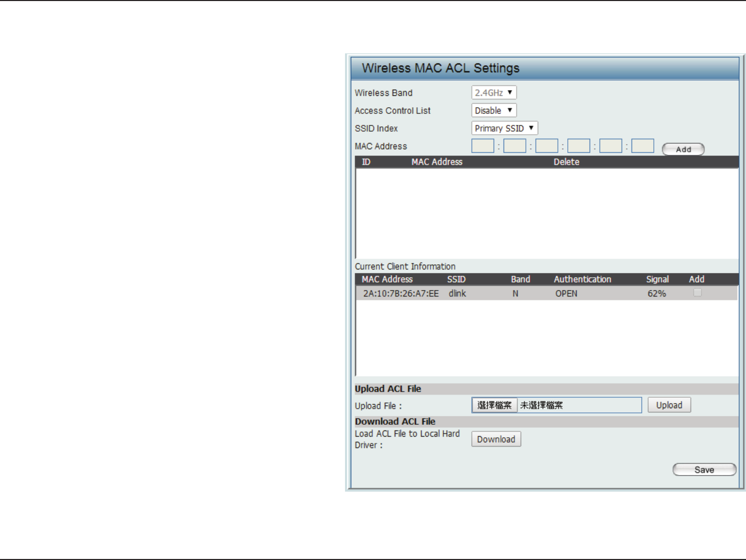Click the Authentication column header
The image size is (746, 560).
point(582,279)
